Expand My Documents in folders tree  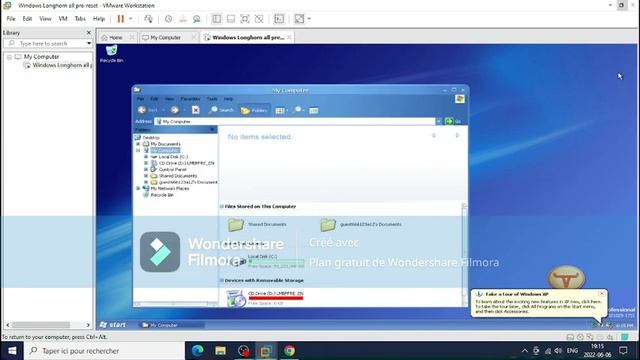coord(138,144)
